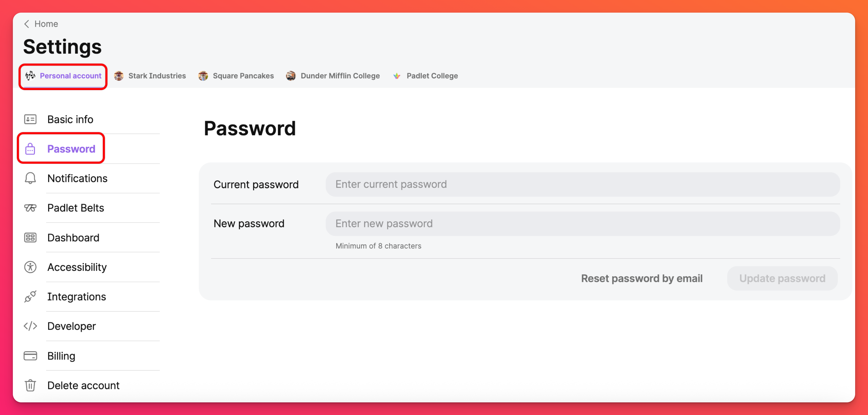Click the Basic info card icon
The image size is (868, 415).
click(30, 119)
